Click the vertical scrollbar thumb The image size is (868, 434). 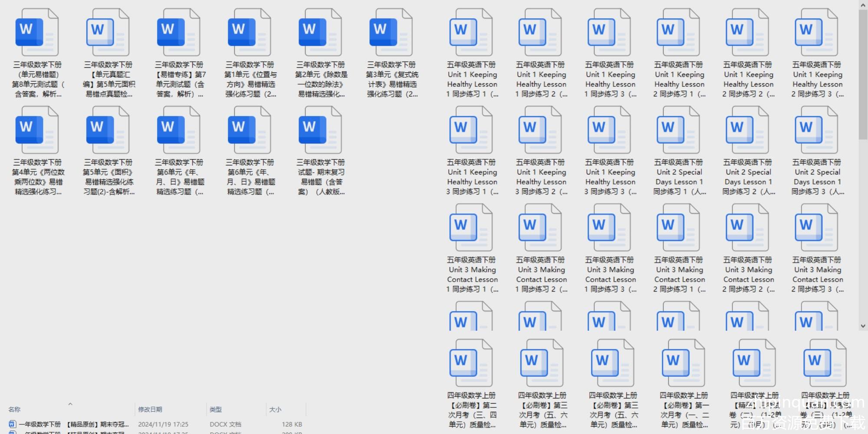(x=863, y=74)
